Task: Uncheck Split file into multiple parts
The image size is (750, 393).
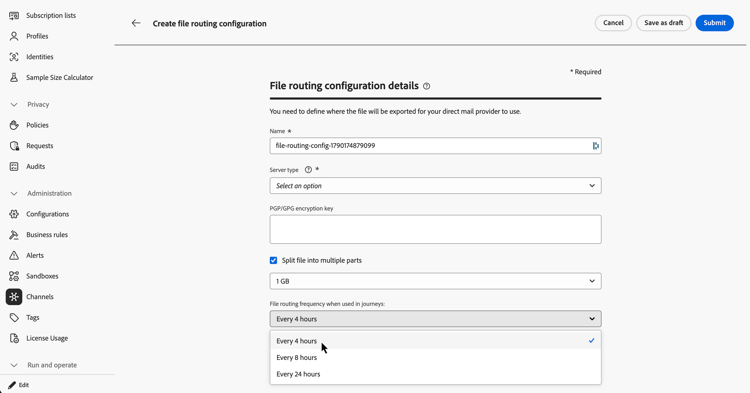Action: coord(273,261)
